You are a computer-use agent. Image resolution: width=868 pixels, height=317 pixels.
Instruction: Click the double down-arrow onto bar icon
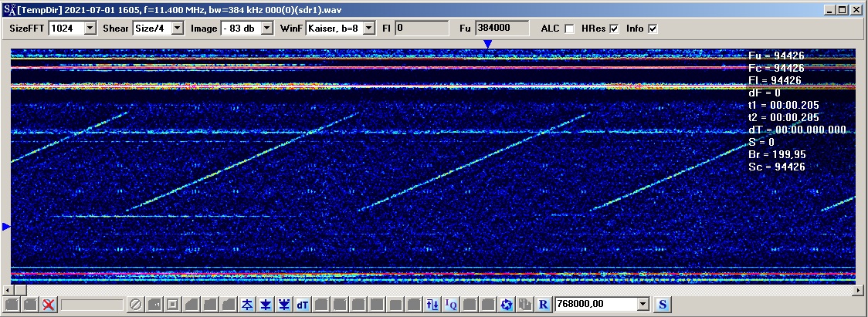[x=284, y=305]
